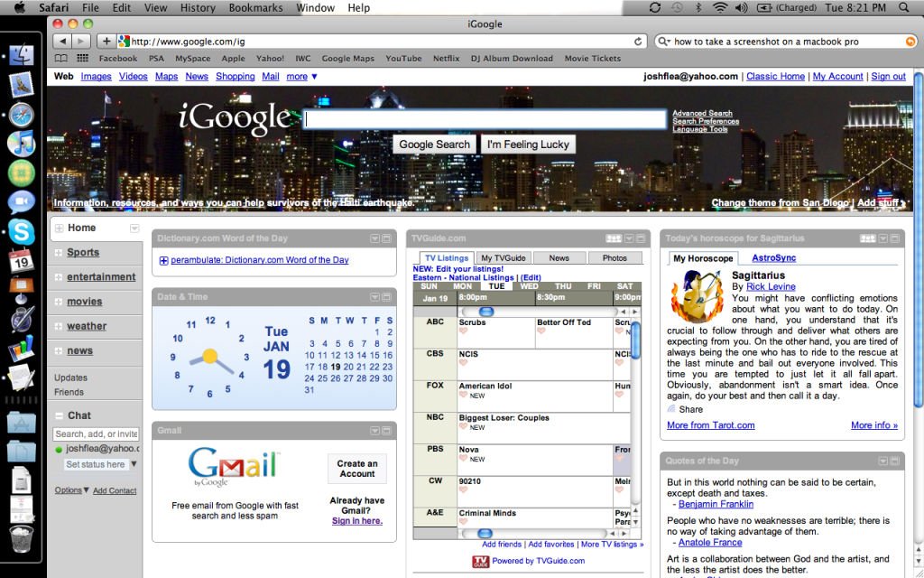
Task: Favorite American Idol with its heart
Action: tap(463, 396)
